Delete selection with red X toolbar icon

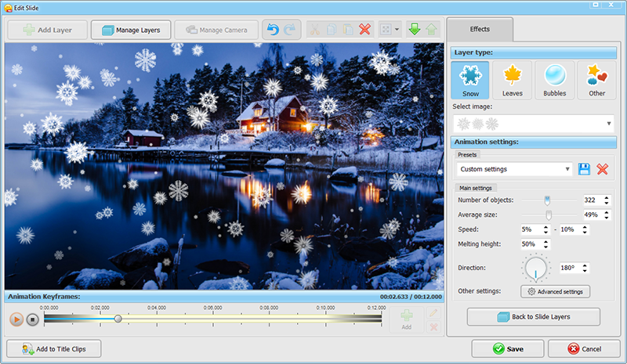tap(364, 30)
